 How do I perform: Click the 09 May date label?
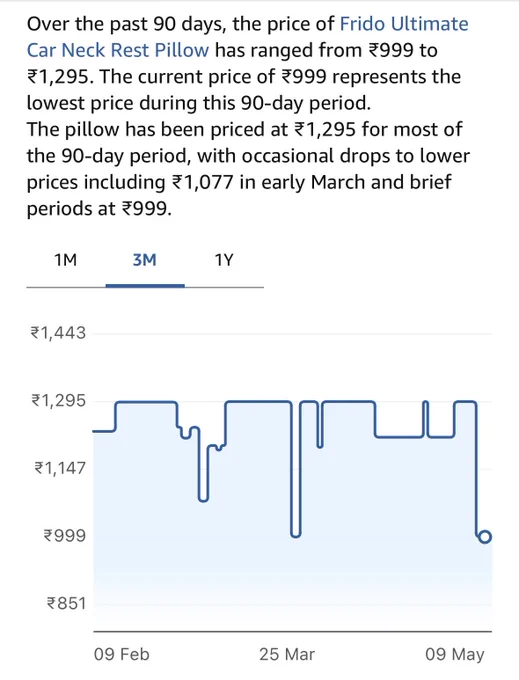tap(454, 654)
